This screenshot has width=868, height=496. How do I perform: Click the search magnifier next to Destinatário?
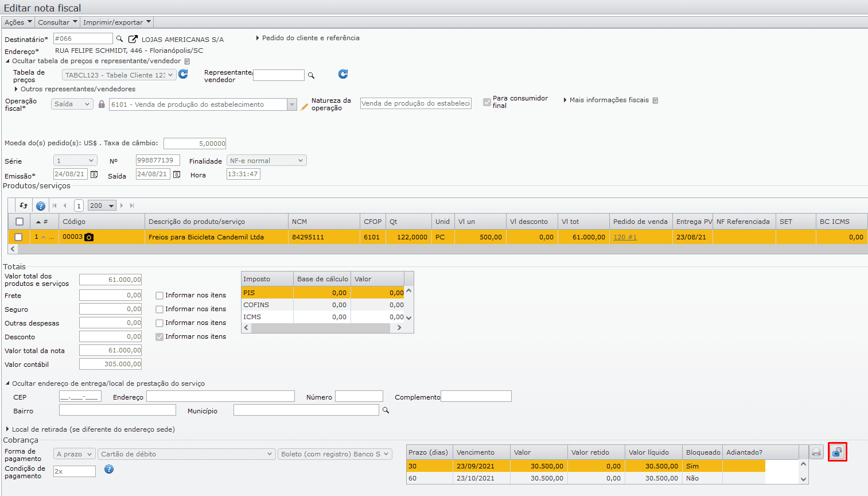[x=120, y=39]
